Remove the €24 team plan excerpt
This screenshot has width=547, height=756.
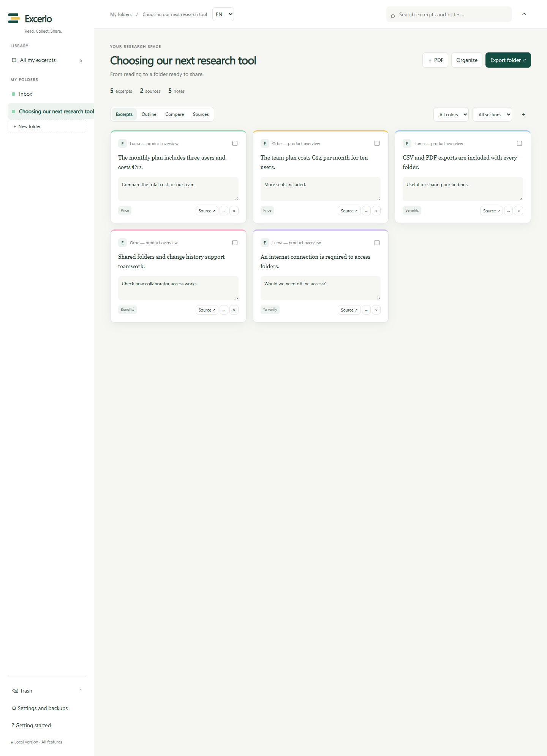376,211
